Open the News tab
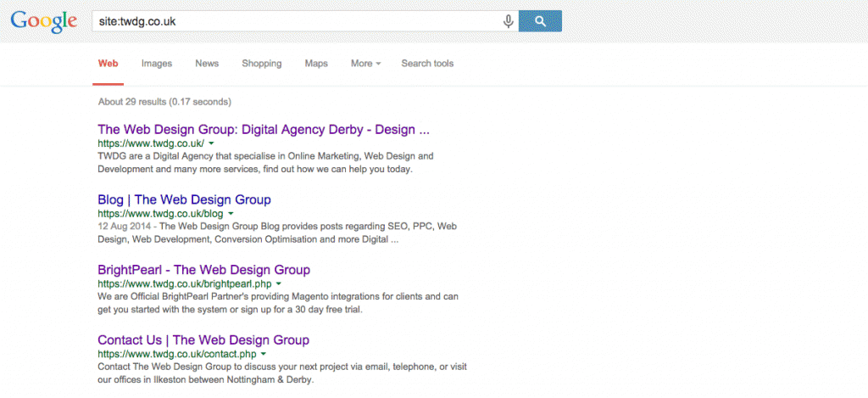868x398 pixels. [x=207, y=64]
